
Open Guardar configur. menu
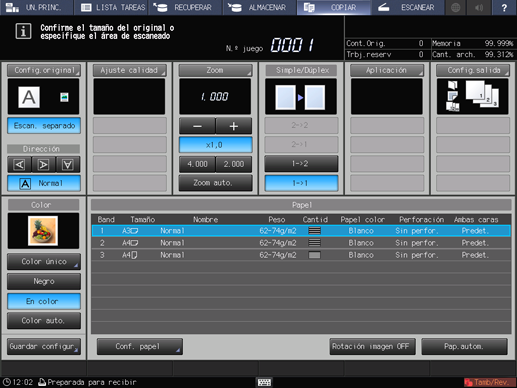44,347
